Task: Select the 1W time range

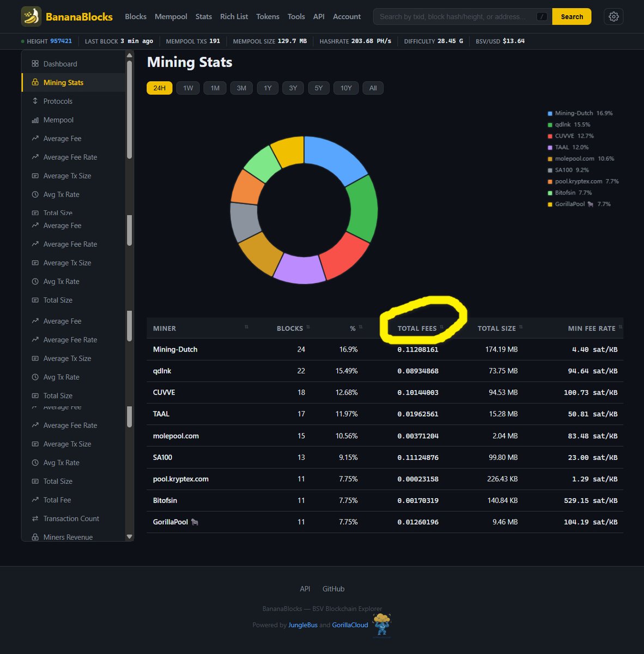Action: click(x=188, y=88)
